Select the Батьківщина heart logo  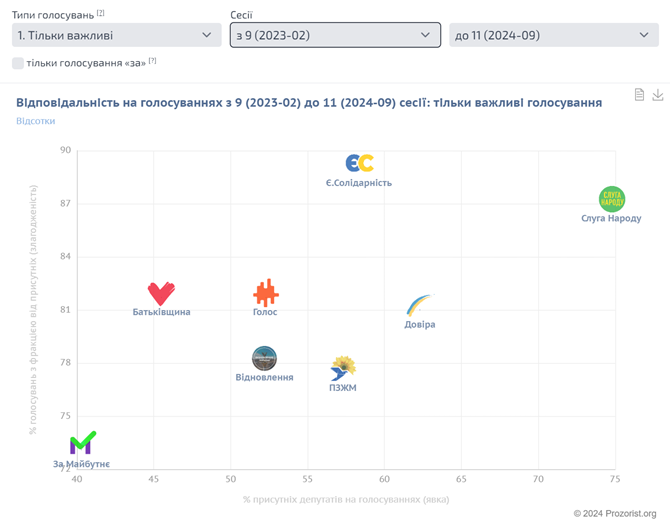click(x=161, y=294)
